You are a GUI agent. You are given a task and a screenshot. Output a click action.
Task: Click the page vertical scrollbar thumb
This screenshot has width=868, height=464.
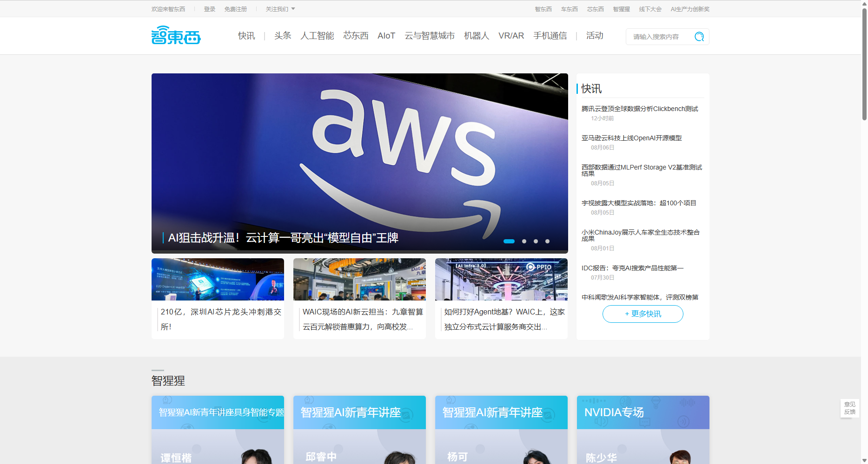pos(864,64)
